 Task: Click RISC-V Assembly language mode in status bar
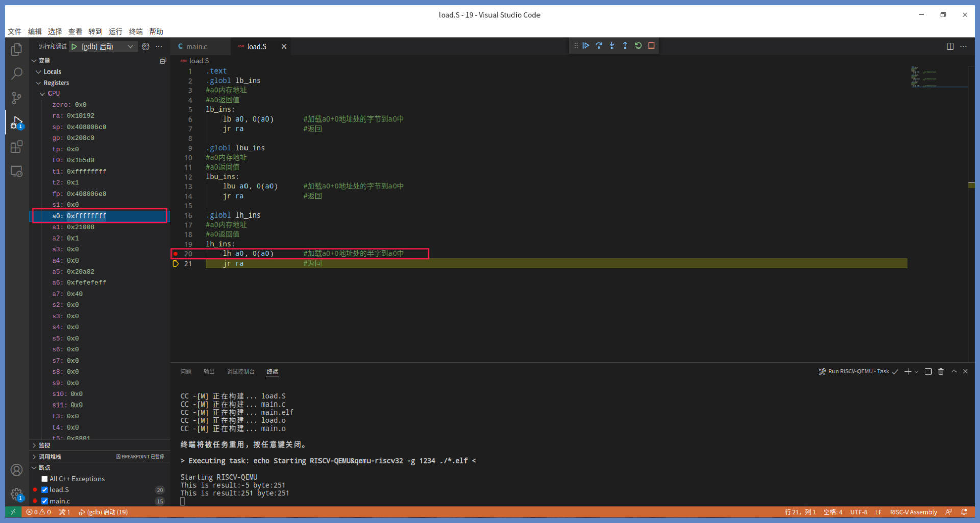[x=913, y=512]
